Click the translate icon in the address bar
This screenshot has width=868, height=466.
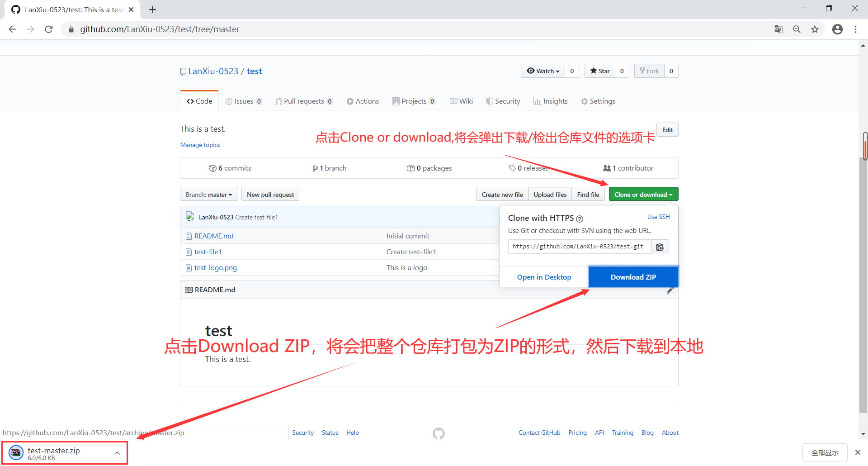click(x=778, y=29)
